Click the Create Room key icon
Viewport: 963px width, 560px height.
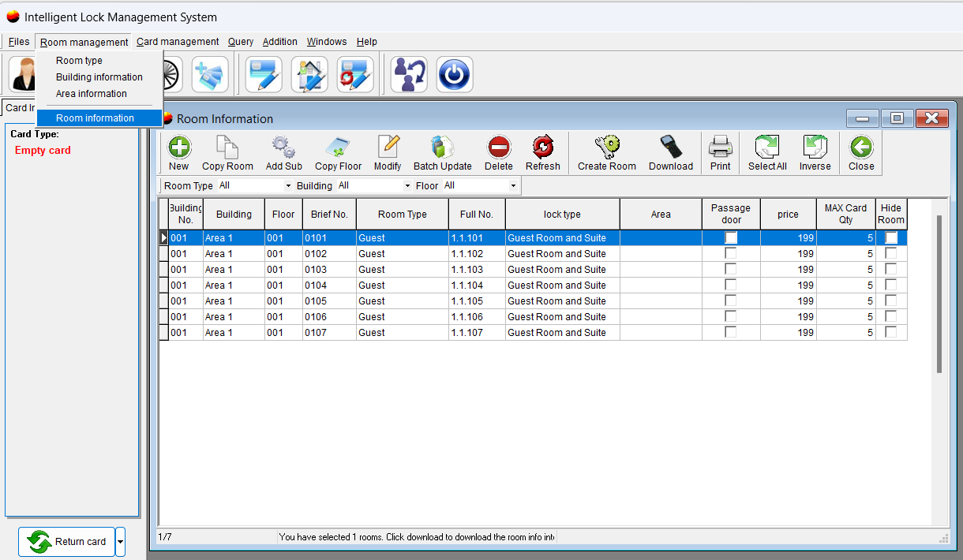pos(607,147)
